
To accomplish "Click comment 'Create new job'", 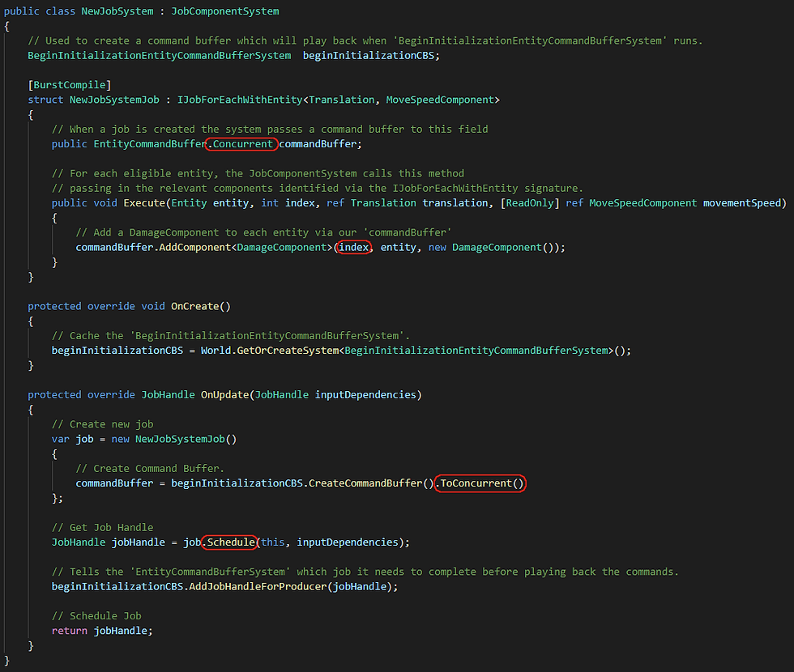I will [x=102, y=424].
